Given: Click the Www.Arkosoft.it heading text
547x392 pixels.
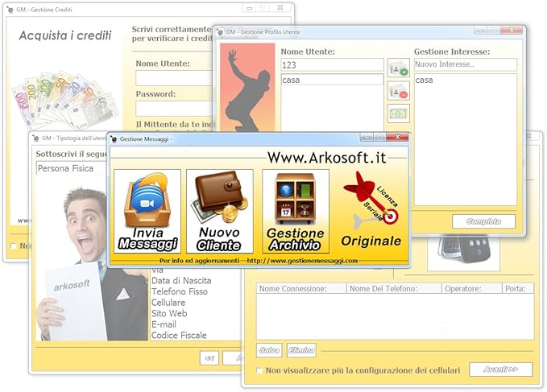Looking at the screenshot, I should click(x=327, y=158).
